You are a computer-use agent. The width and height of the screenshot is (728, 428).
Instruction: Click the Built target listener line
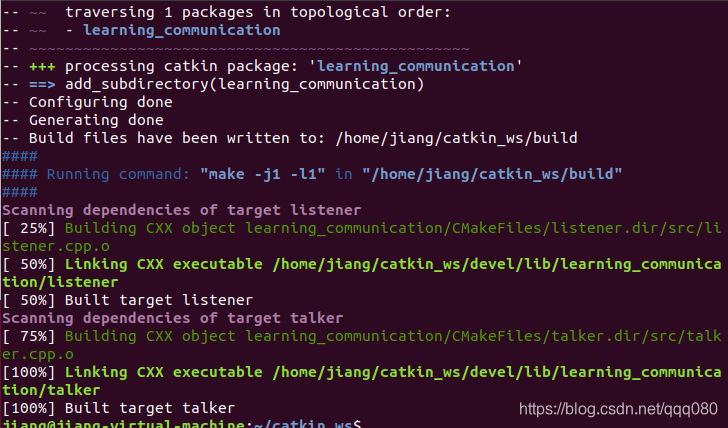pyautogui.click(x=128, y=300)
